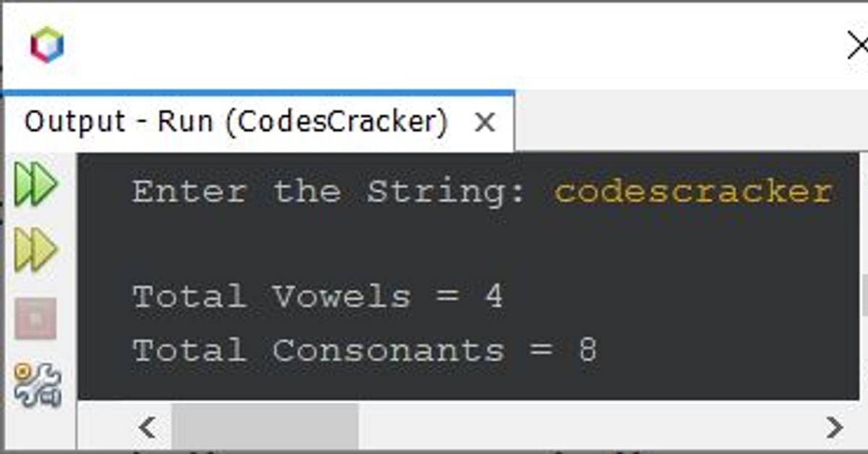This screenshot has width=868, height=454.
Task: Click the left scroll arrow
Action: pos(148,427)
